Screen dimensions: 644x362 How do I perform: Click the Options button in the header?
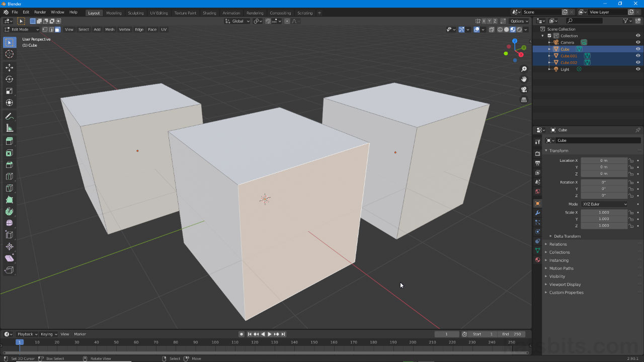tap(519, 21)
